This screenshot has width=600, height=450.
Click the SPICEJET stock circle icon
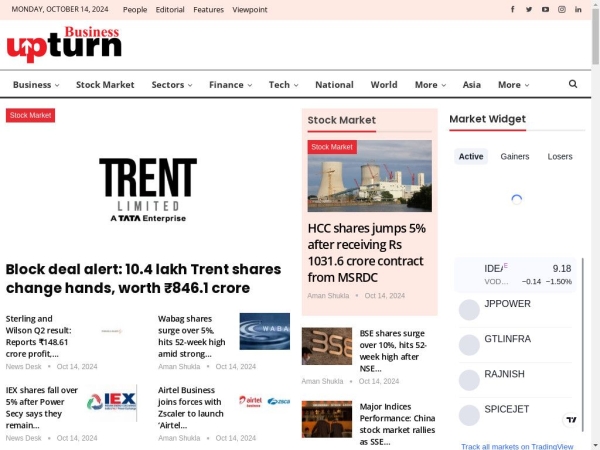[x=469, y=415]
